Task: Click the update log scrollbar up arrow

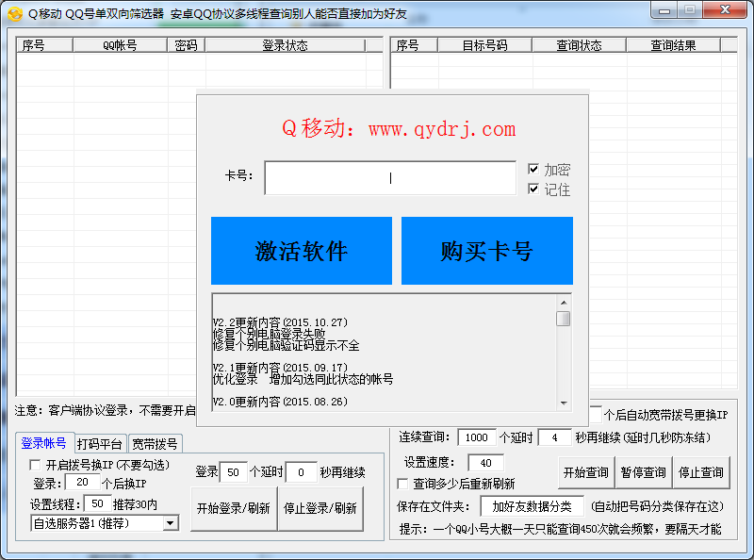Action: 564,303
